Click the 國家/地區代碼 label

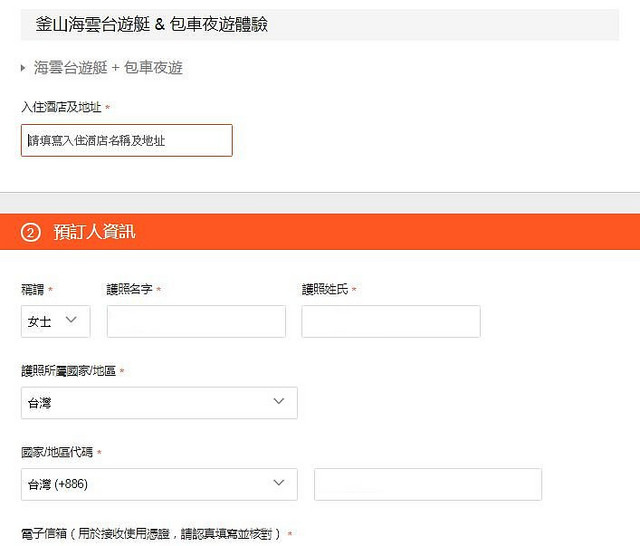click(57, 452)
